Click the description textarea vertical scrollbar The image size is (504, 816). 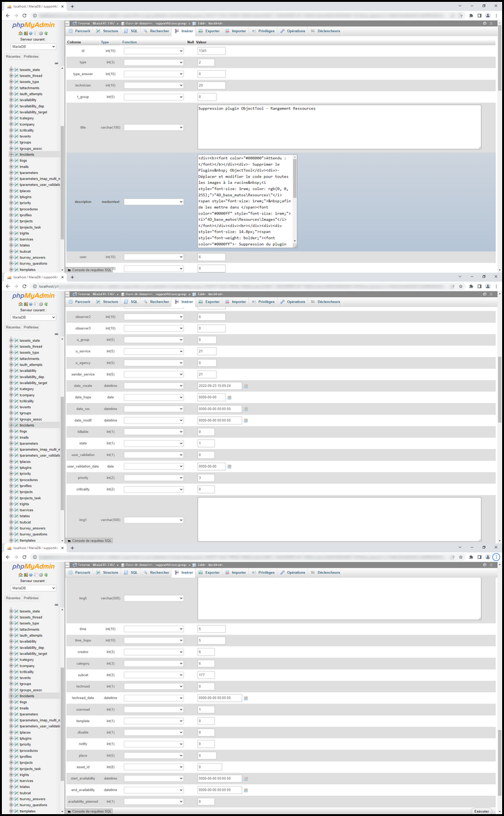tap(295, 201)
